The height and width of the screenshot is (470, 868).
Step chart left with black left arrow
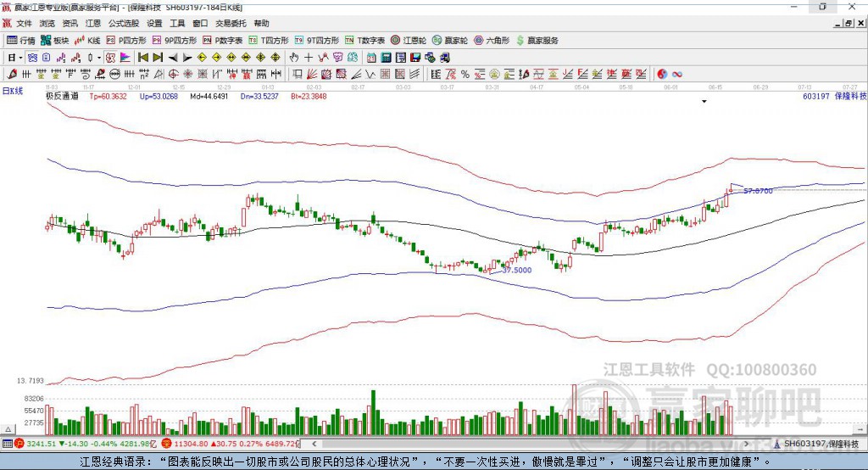coord(173,58)
